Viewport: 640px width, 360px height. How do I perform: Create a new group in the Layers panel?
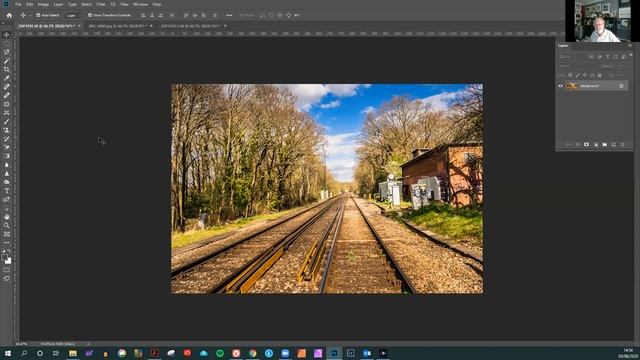click(604, 144)
